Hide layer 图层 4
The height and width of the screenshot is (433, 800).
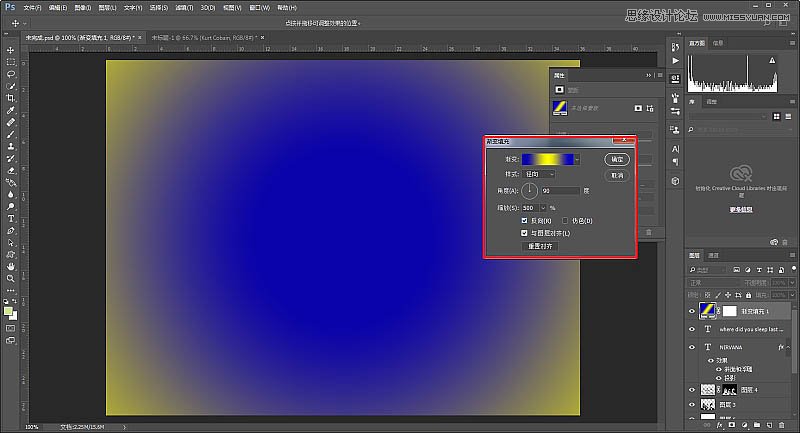[692, 390]
